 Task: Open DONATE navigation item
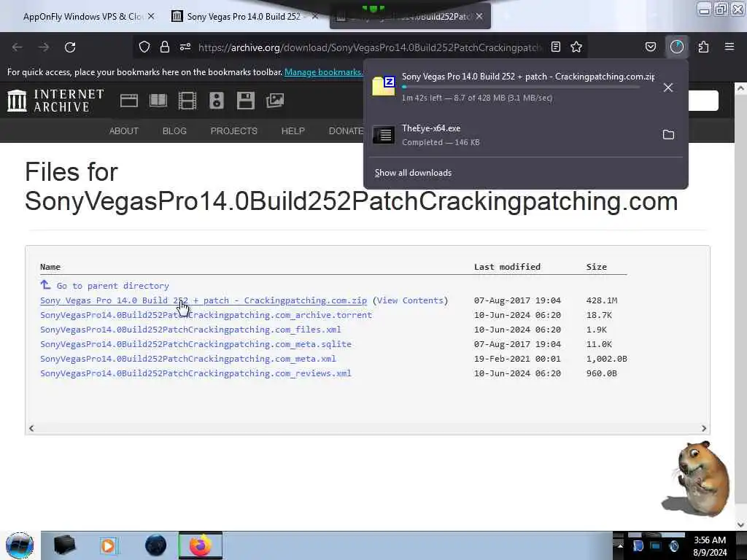(x=346, y=131)
